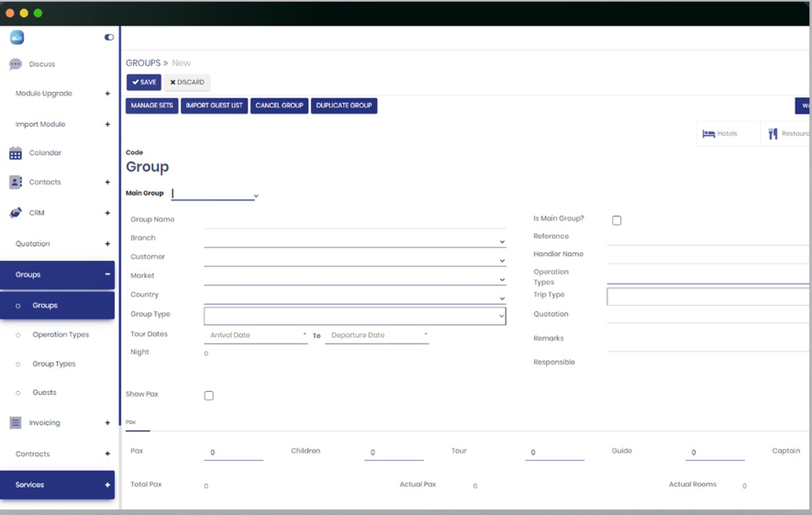Viewport: 812px width, 515px height.
Task: Click the Group Name input field
Action: [x=355, y=221]
